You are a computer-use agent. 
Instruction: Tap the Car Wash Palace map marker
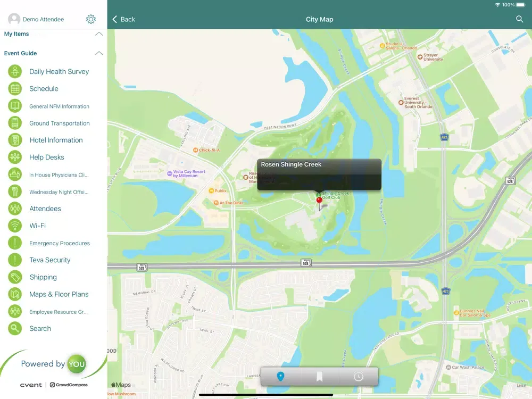click(448, 367)
